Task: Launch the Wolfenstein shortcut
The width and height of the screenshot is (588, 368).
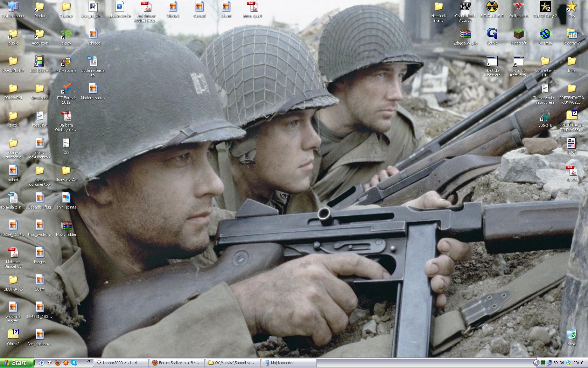Action: point(518,9)
